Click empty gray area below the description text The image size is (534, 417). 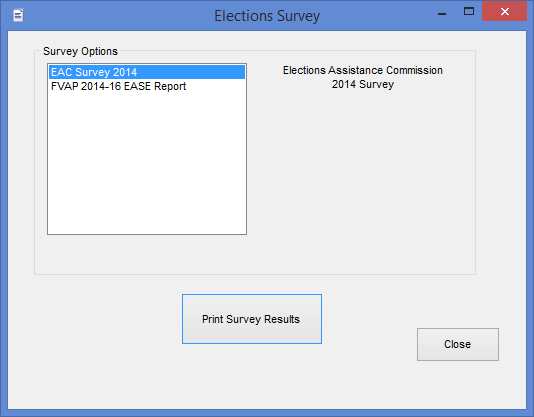click(363, 177)
